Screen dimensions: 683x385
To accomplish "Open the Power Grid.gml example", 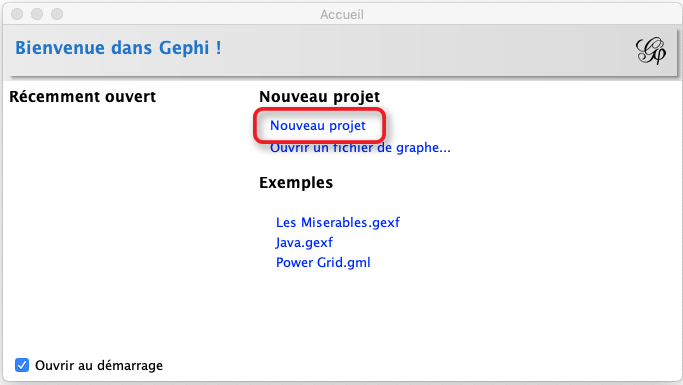I will pyautogui.click(x=323, y=262).
